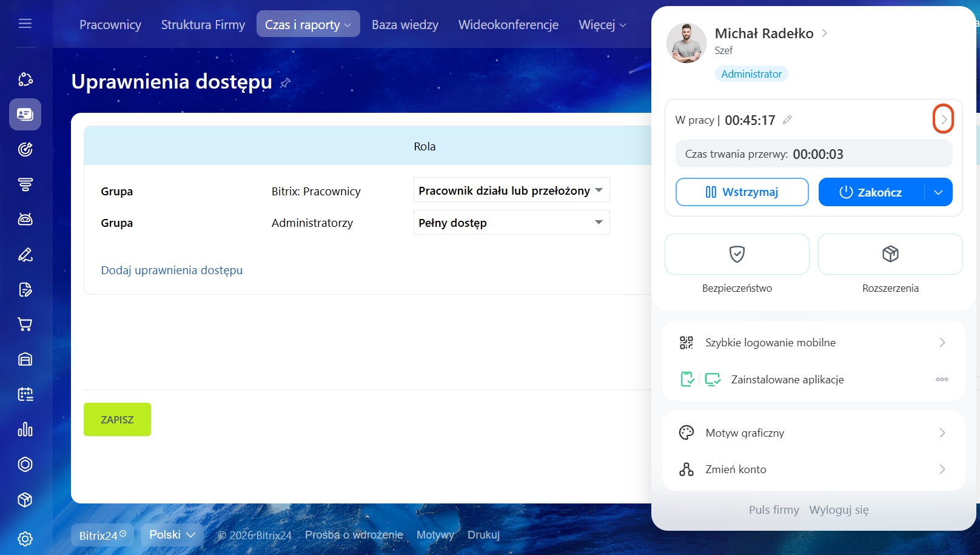Open the calendar icon in left sidebar

coord(25,394)
